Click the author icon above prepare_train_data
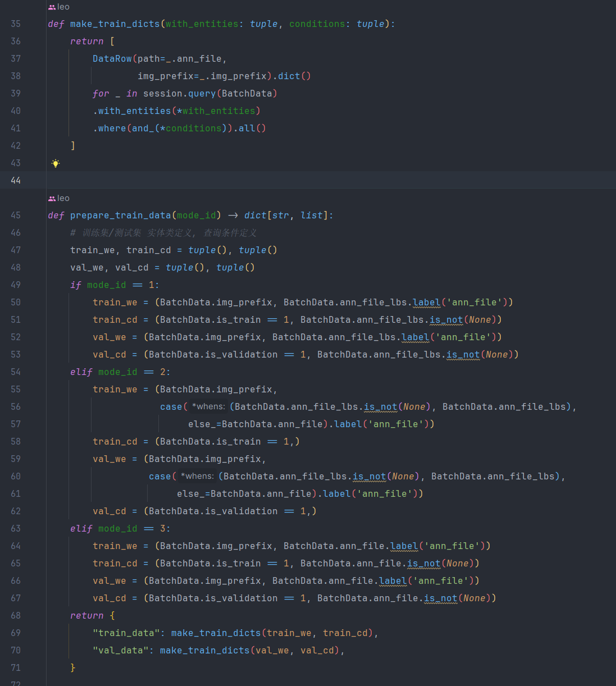 click(x=52, y=199)
